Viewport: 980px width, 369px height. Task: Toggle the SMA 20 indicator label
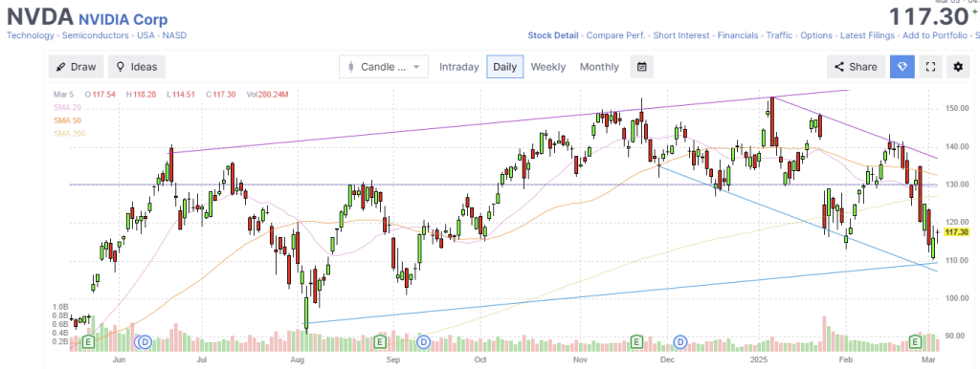pos(67,107)
